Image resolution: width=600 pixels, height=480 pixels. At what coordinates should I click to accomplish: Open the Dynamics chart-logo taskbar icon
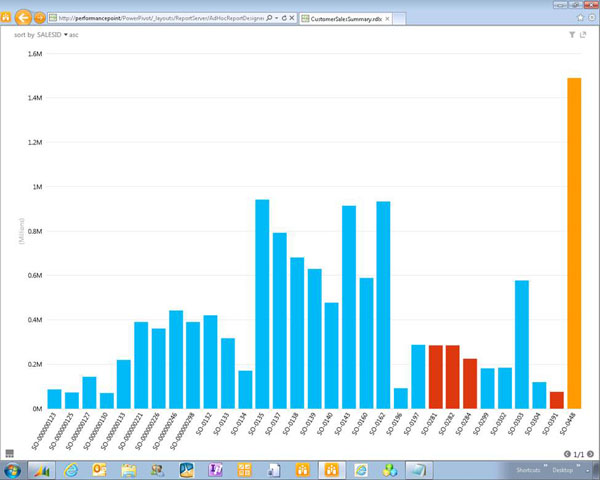click(42, 470)
